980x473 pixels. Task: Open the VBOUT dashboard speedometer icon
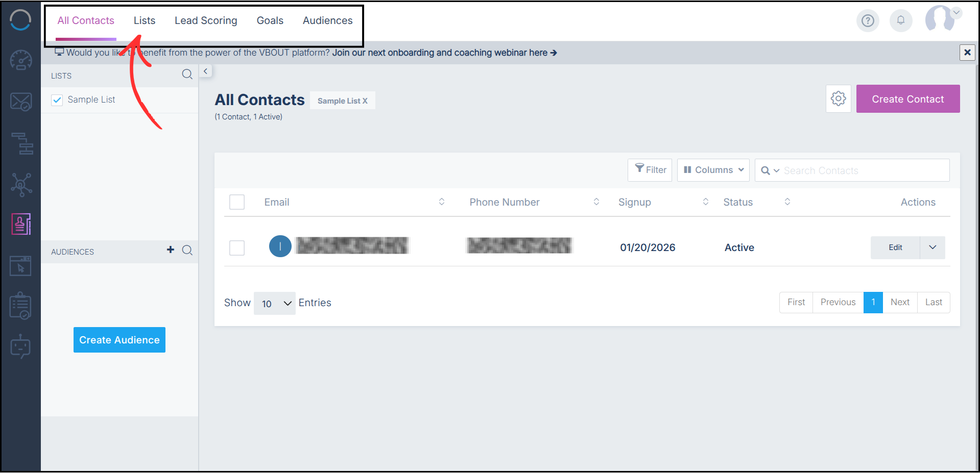click(20, 60)
